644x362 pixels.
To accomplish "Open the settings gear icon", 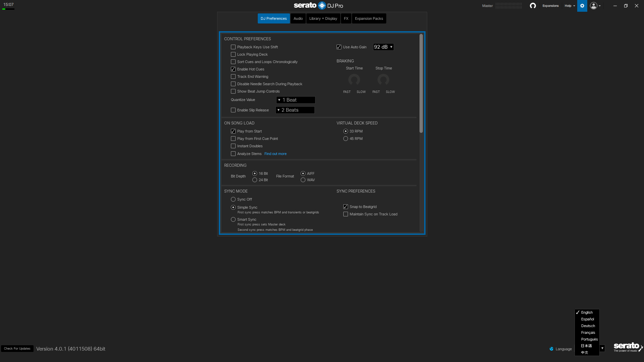I will [582, 6].
